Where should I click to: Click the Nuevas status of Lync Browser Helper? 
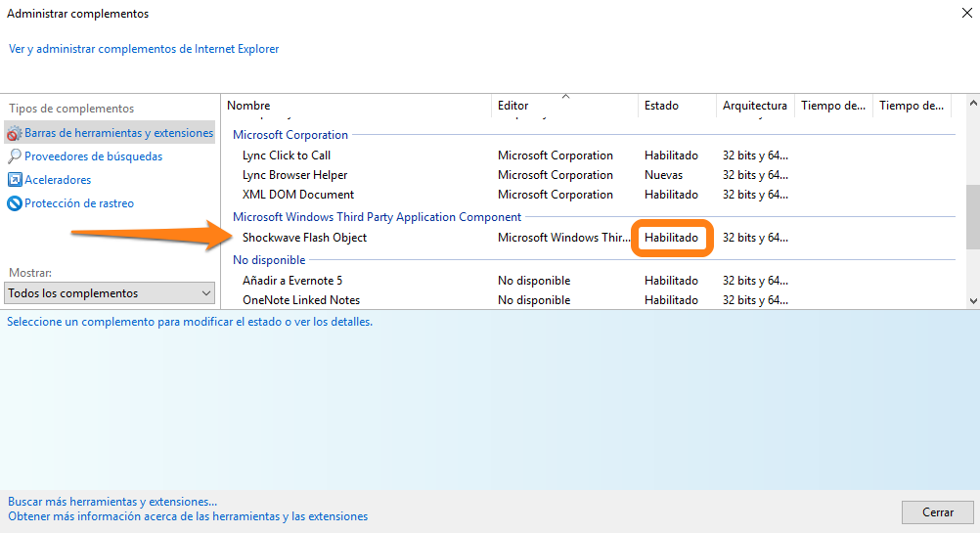663,175
